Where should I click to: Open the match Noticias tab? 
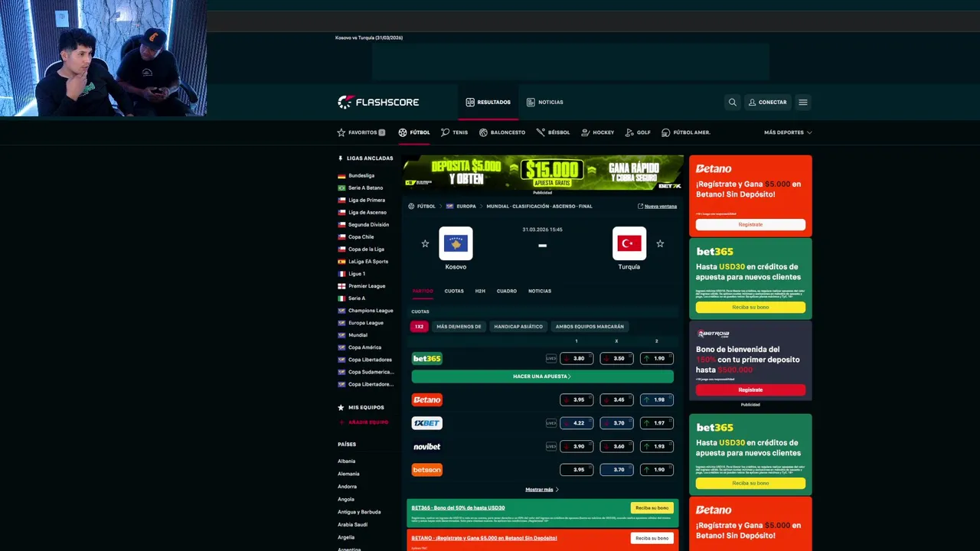[x=540, y=291]
